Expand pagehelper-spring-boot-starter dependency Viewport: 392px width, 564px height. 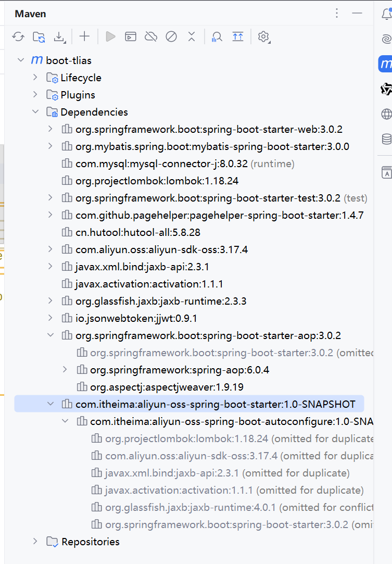click(x=50, y=215)
